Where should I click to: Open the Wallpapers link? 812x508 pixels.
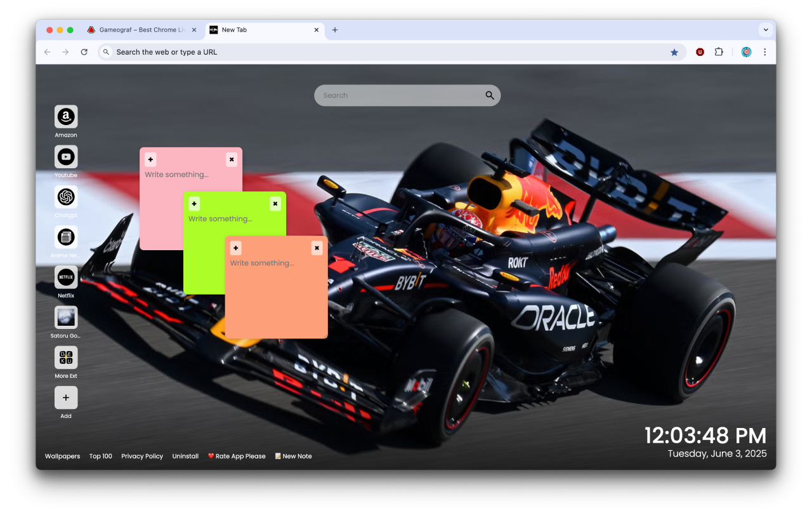coord(62,456)
